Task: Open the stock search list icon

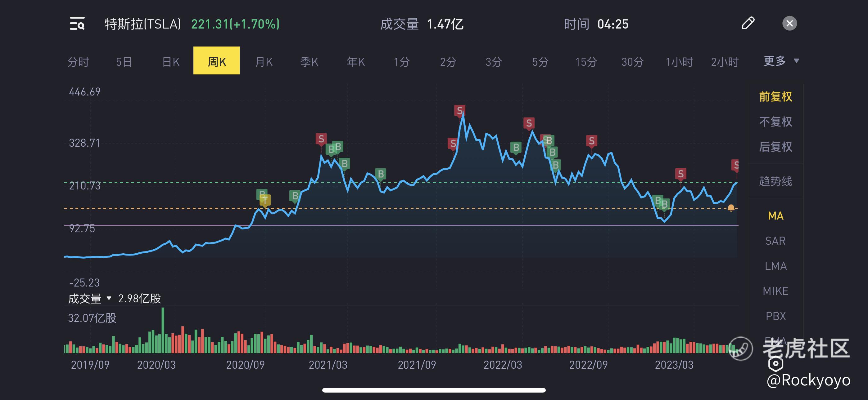Action: click(77, 24)
